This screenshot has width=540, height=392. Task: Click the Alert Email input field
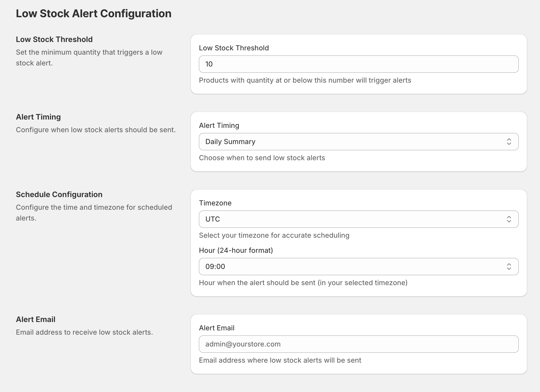point(359,344)
